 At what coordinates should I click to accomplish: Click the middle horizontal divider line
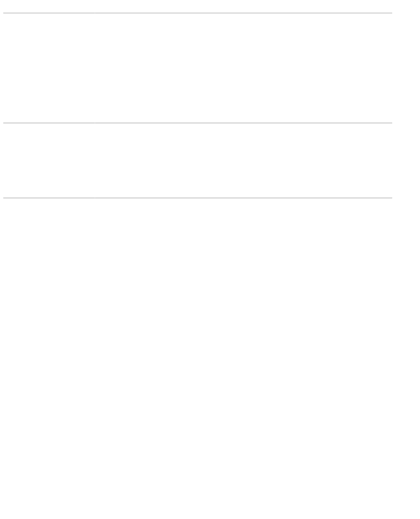pos(198,123)
